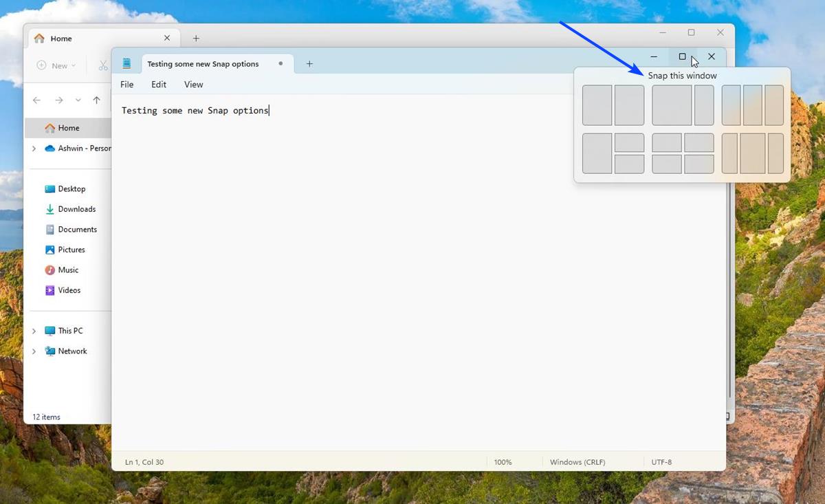Image resolution: width=825 pixels, height=504 pixels.
Task: Expand the Network tree node
Action: pyautogui.click(x=34, y=351)
